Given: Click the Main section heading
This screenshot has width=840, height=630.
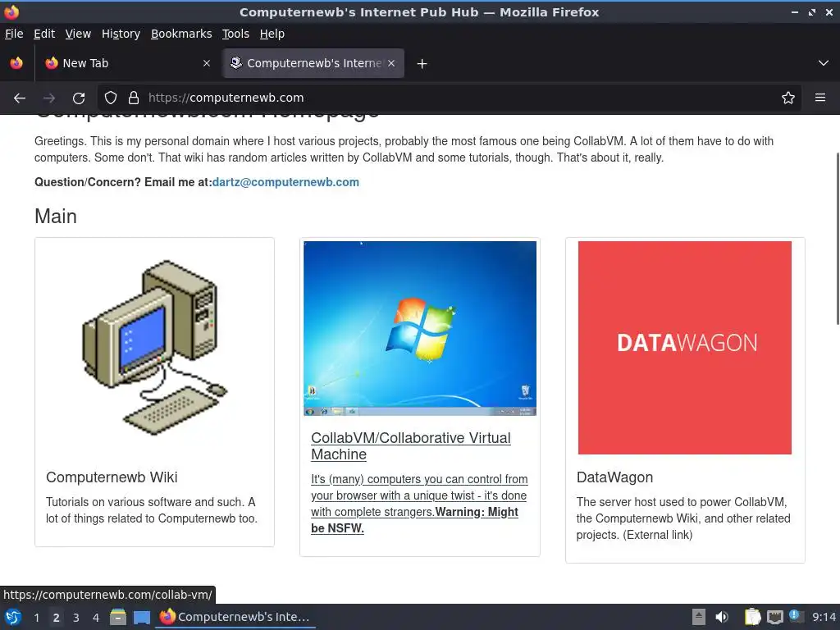Looking at the screenshot, I should tap(56, 217).
